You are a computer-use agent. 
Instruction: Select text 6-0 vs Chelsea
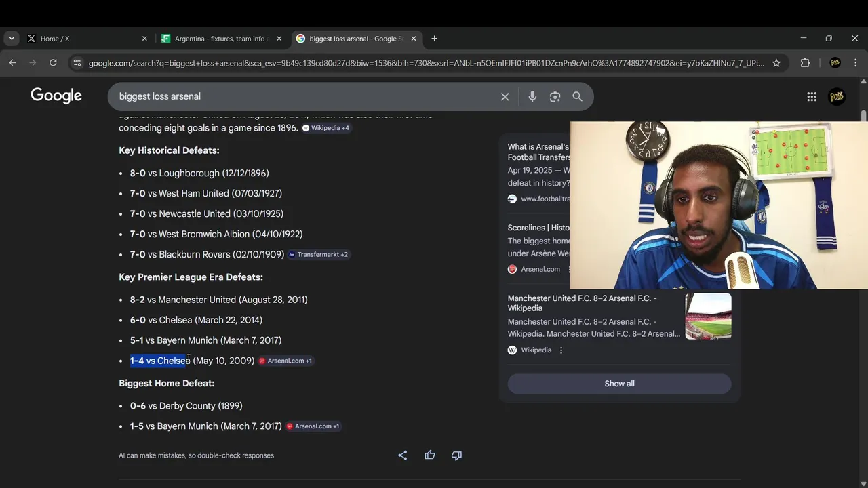(x=161, y=320)
